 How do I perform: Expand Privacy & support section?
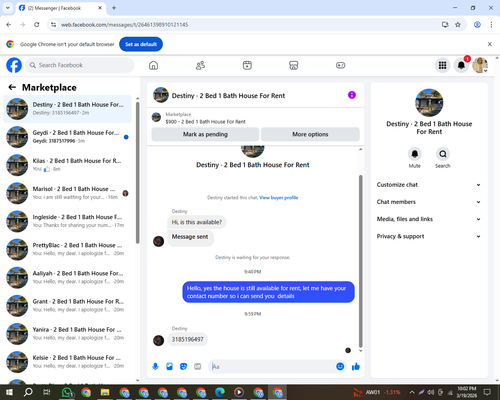coord(429,236)
